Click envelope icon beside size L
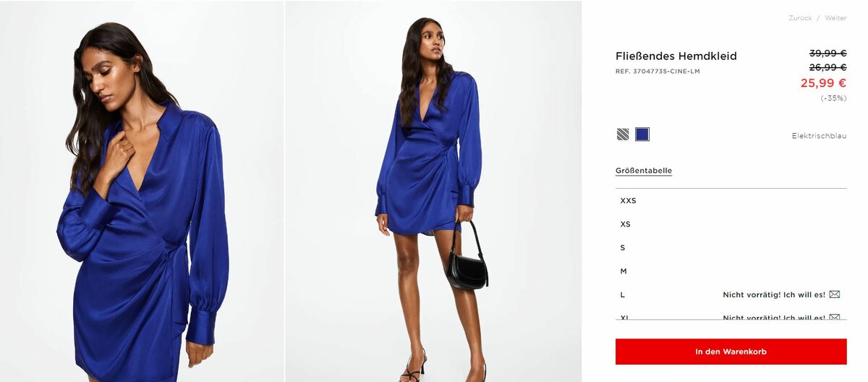The width and height of the screenshot is (868, 382). 834,294
